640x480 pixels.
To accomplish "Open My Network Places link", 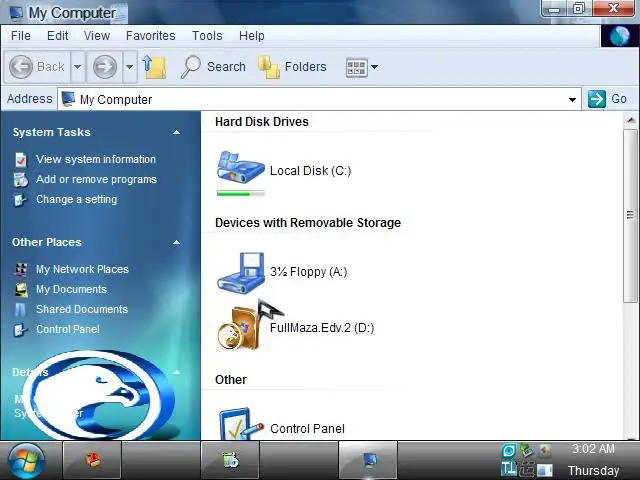I will tap(82, 269).
